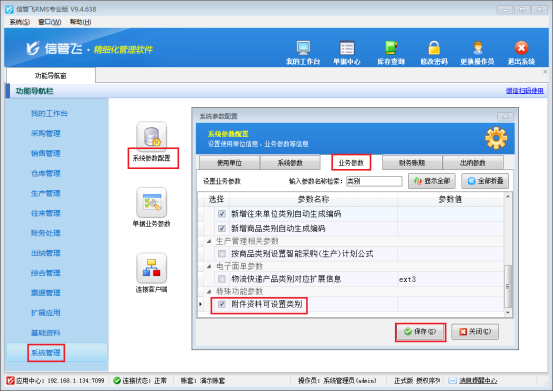This screenshot has width=553, height=392.
Task: Open the 系统(S) menu
Action: point(19,22)
